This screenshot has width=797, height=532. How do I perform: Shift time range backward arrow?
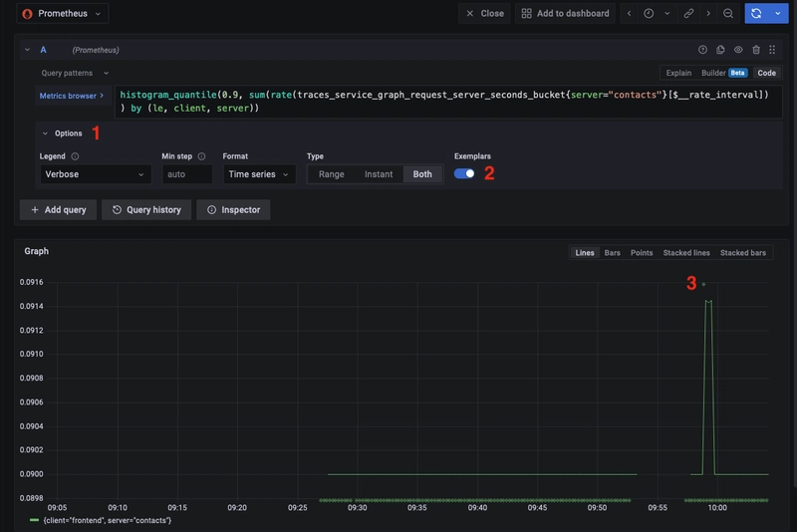point(630,14)
